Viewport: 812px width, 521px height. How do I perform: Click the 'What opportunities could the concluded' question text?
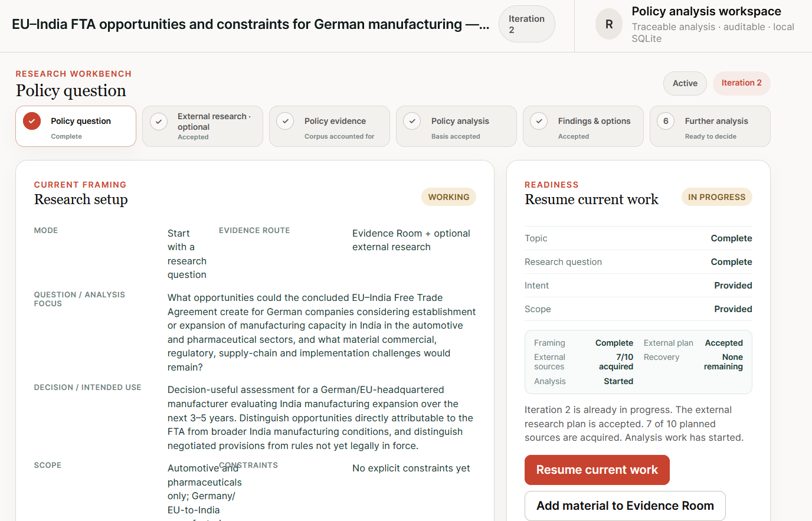[x=322, y=332]
